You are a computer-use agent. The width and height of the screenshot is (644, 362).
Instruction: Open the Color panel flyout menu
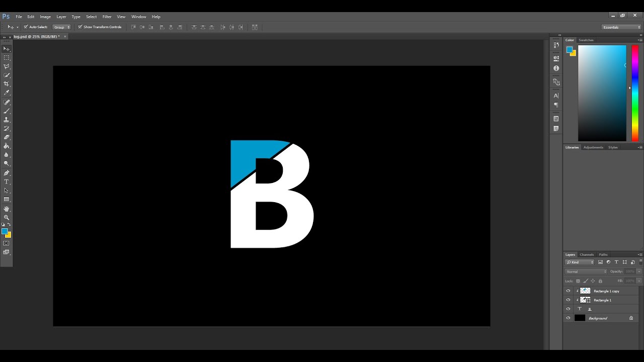click(x=640, y=40)
